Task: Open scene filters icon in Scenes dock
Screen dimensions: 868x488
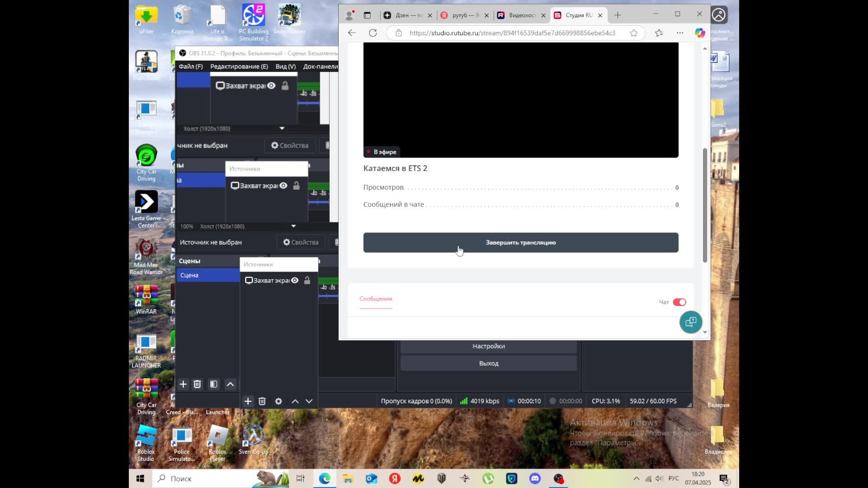Action: pos(214,384)
